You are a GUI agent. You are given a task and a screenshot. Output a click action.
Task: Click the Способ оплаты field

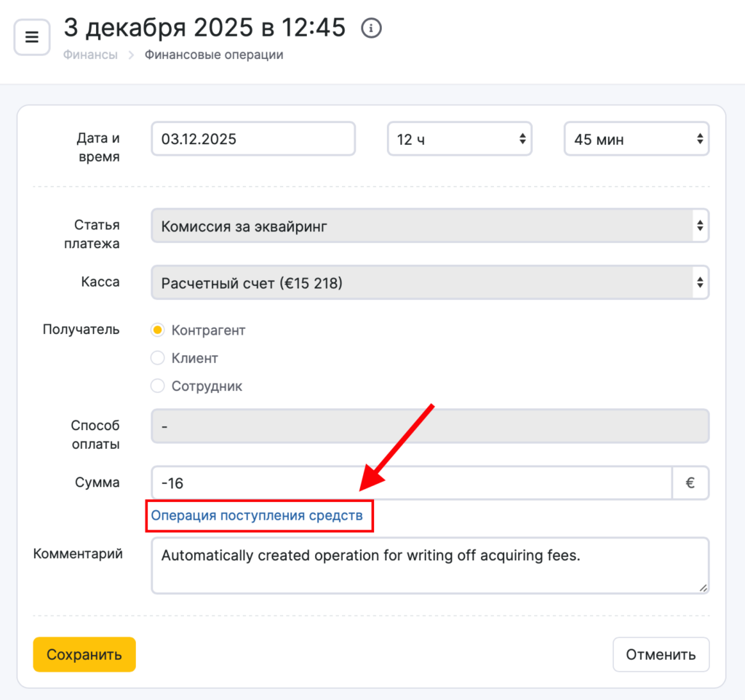pos(429,426)
